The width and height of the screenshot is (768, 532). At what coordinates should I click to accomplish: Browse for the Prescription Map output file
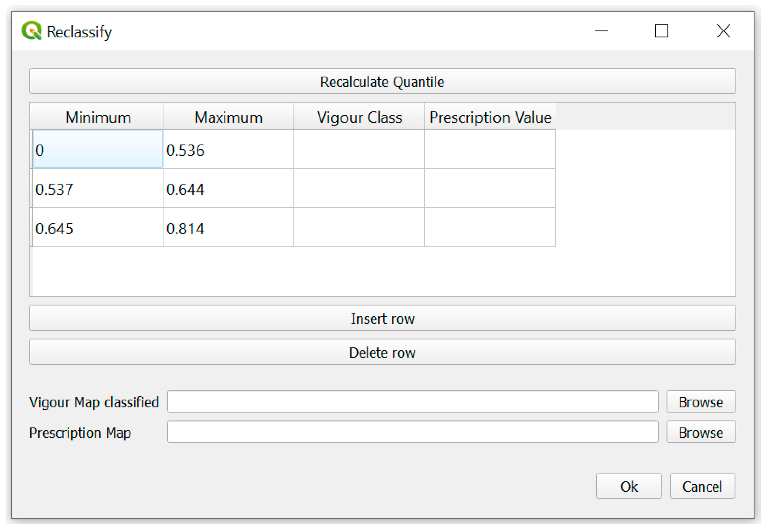pos(701,432)
